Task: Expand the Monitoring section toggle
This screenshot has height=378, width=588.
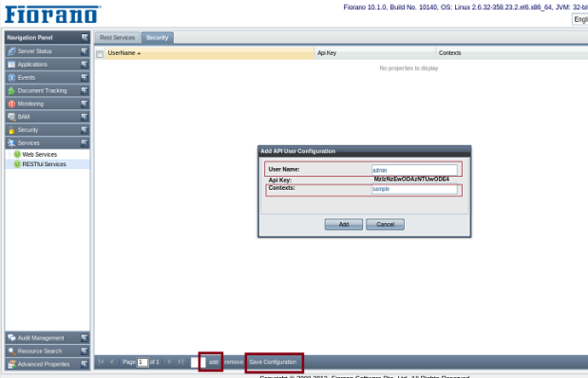Action: (x=85, y=104)
